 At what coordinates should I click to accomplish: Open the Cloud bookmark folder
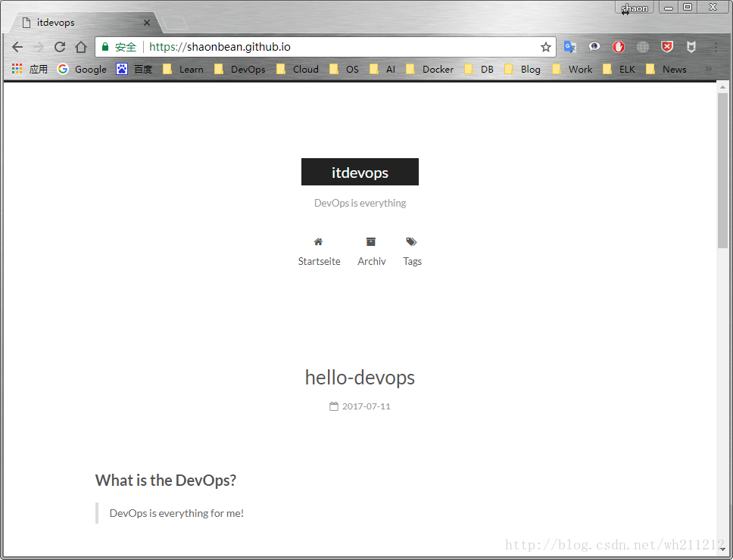click(x=298, y=69)
